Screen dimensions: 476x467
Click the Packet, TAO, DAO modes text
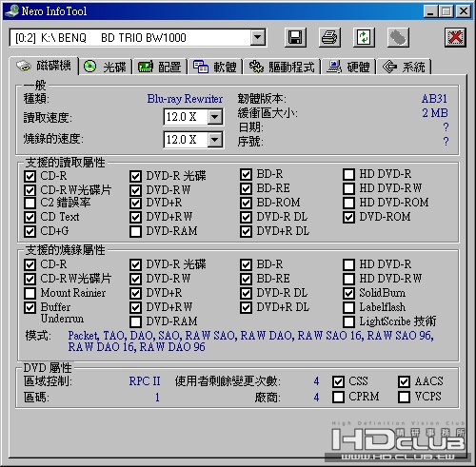(251, 341)
